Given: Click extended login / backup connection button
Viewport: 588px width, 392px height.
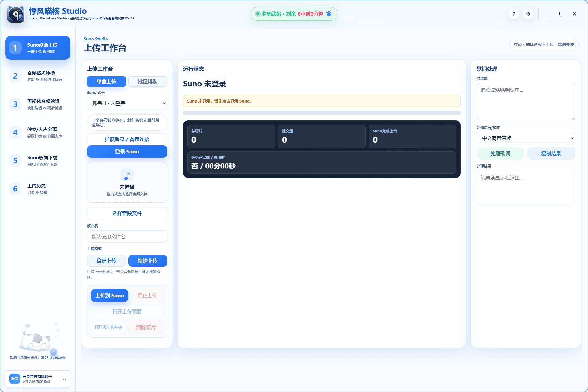Looking at the screenshot, I should (127, 139).
